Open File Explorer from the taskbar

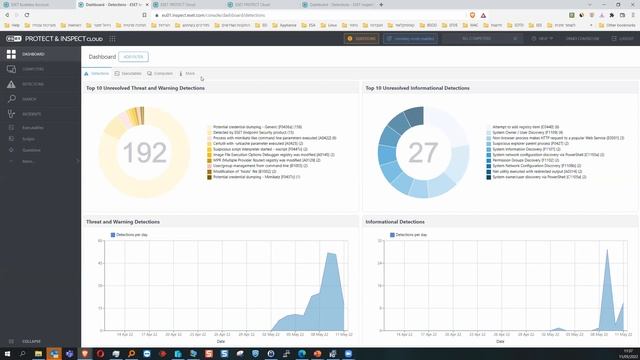(x=38, y=353)
